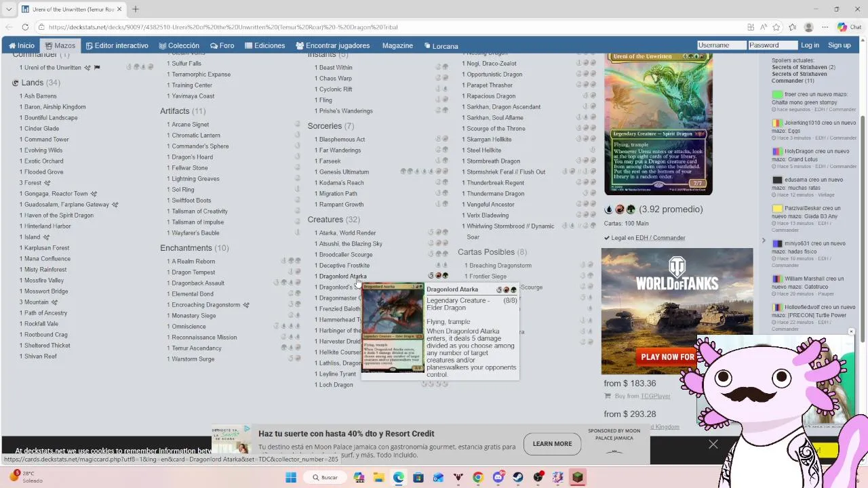Open the Rampant Growth card link
868x488 pixels.
click(x=341, y=205)
